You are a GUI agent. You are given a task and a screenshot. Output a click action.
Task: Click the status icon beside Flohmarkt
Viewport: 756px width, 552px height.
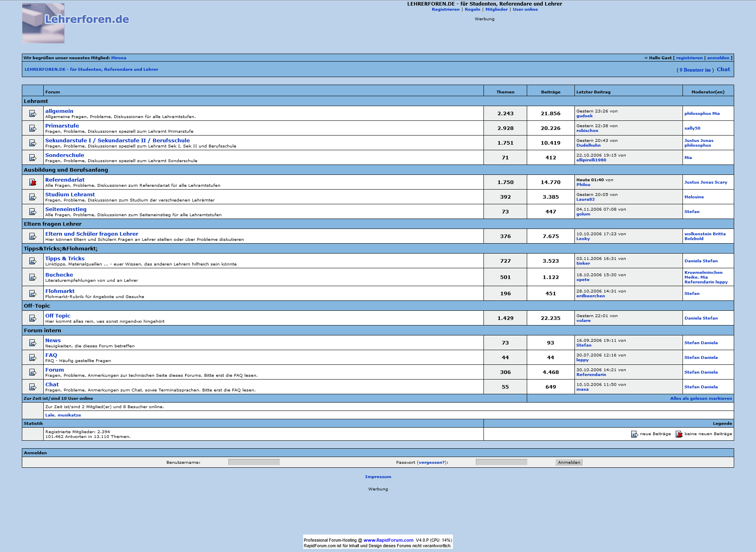tap(33, 294)
